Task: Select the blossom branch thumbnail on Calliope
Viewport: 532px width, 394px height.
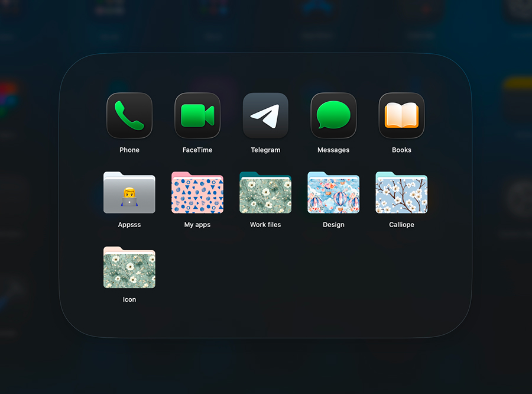Action: point(401,195)
